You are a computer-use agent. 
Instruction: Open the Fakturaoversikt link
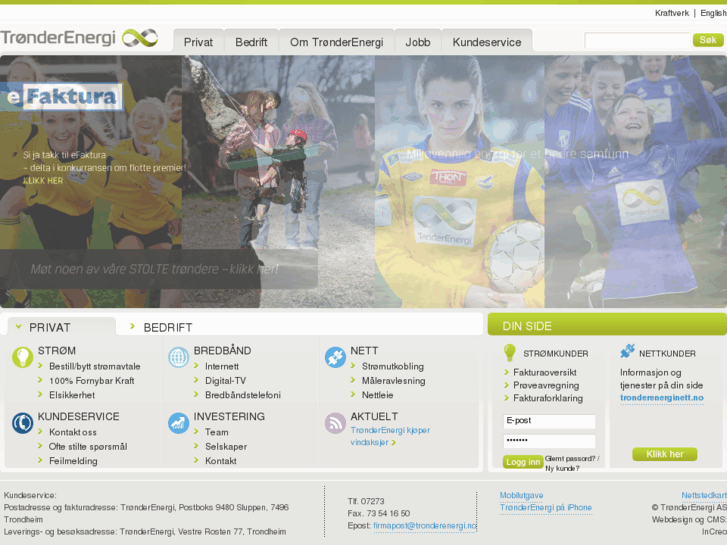pos(545,372)
